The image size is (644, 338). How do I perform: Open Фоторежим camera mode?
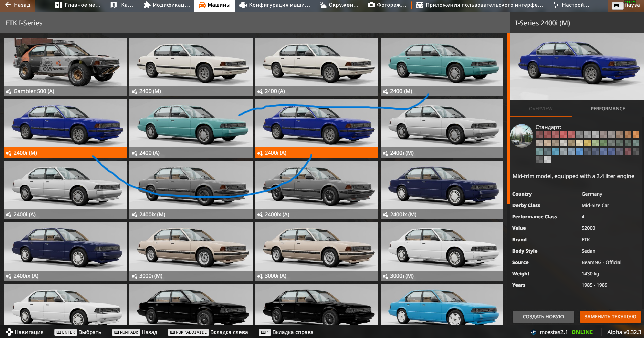point(387,5)
